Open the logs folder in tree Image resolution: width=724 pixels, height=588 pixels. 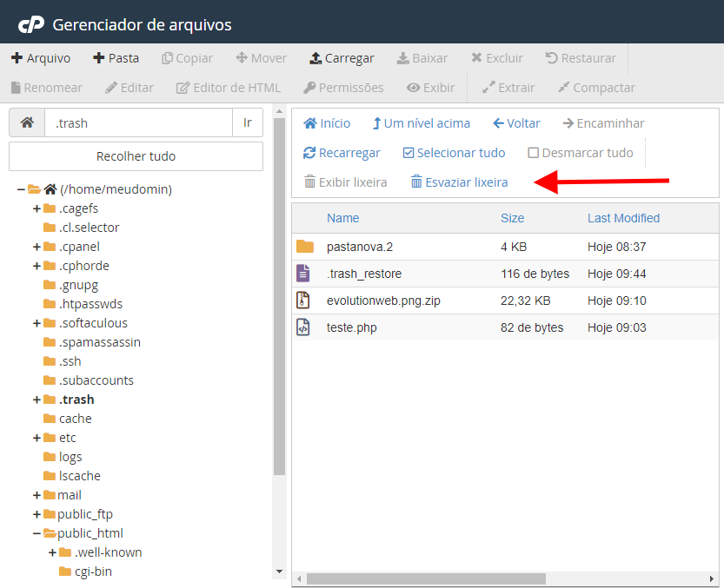[x=70, y=457]
